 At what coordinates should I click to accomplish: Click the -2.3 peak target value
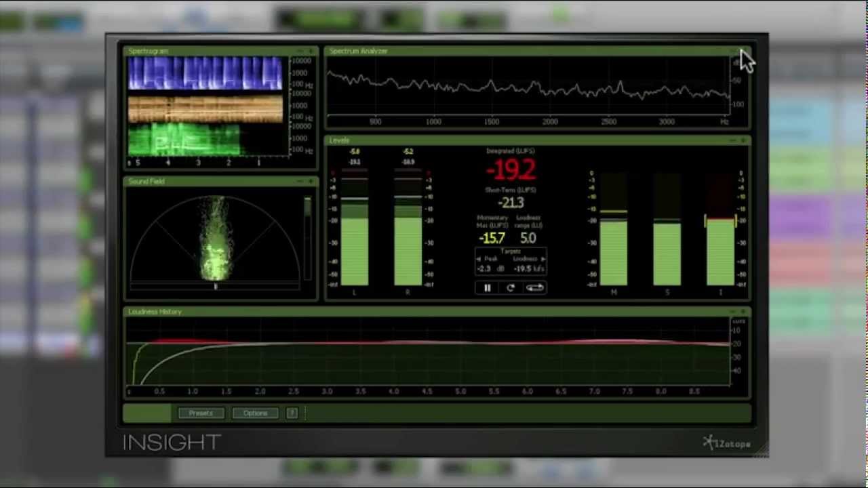point(484,268)
